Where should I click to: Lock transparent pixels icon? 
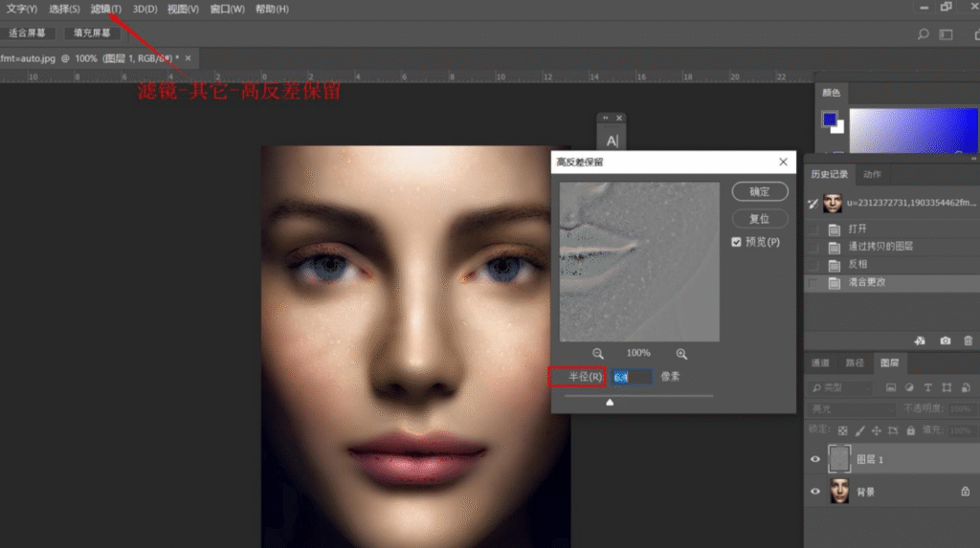[842, 430]
